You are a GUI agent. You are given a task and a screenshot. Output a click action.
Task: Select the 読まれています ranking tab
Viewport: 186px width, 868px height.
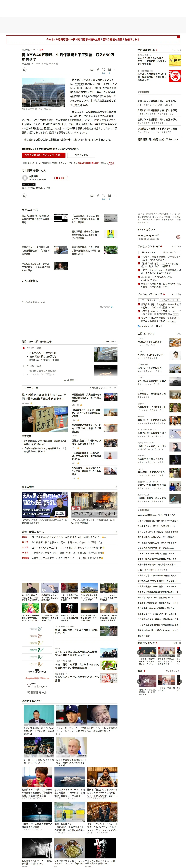[x=148, y=252]
